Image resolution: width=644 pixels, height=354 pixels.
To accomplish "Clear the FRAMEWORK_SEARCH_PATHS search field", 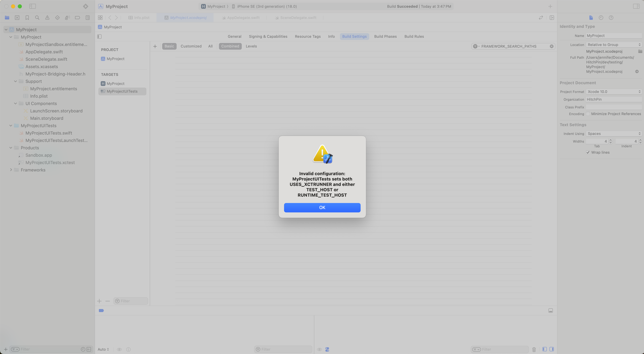I will pyautogui.click(x=551, y=46).
